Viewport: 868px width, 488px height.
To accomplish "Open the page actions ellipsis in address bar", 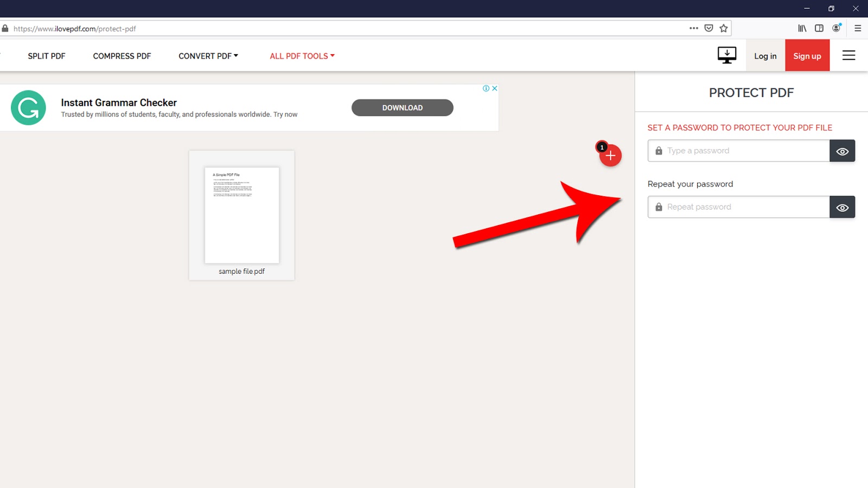I will pyautogui.click(x=693, y=28).
